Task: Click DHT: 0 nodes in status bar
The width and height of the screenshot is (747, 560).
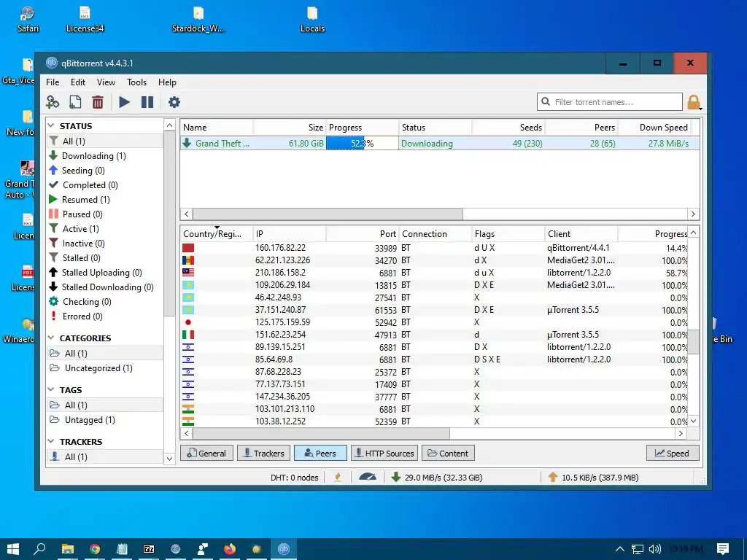Action: 294,477
